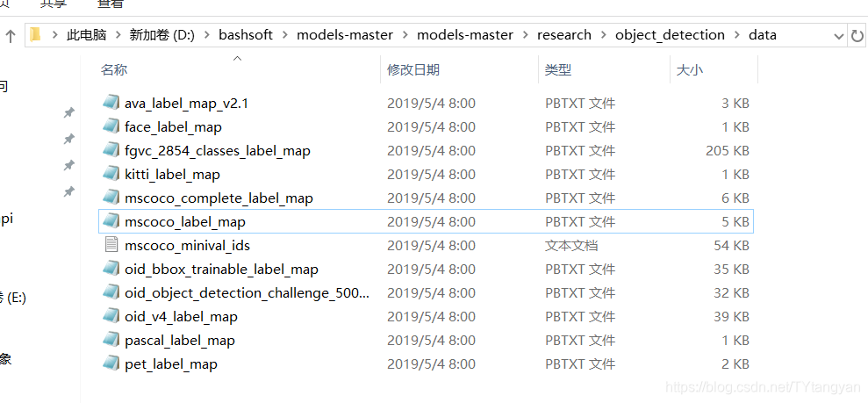
Task: Click the mscoco_complete_label_map file icon
Action: coord(111,198)
